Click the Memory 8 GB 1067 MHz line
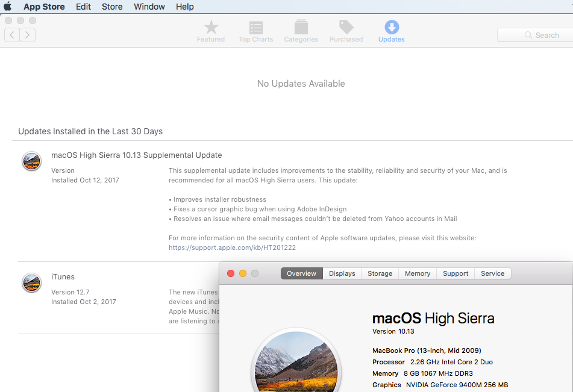This screenshot has height=392, width=573. pyautogui.click(x=422, y=373)
